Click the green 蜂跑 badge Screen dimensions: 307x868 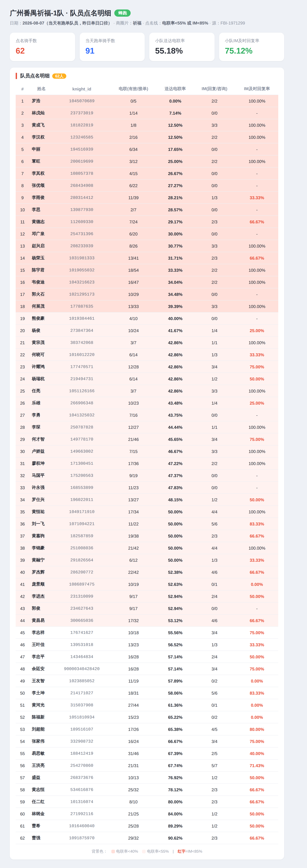click(x=122, y=13)
